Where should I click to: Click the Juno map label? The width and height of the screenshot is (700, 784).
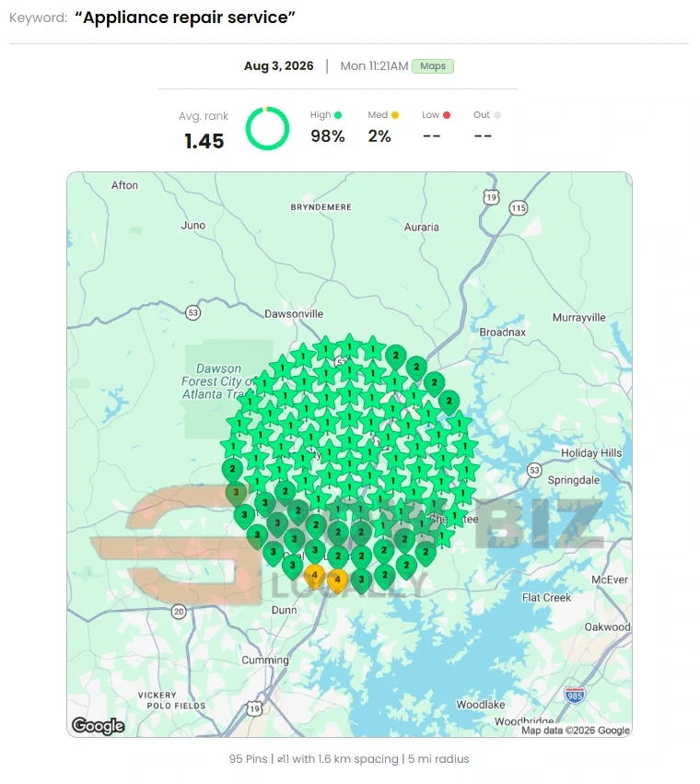tap(193, 226)
